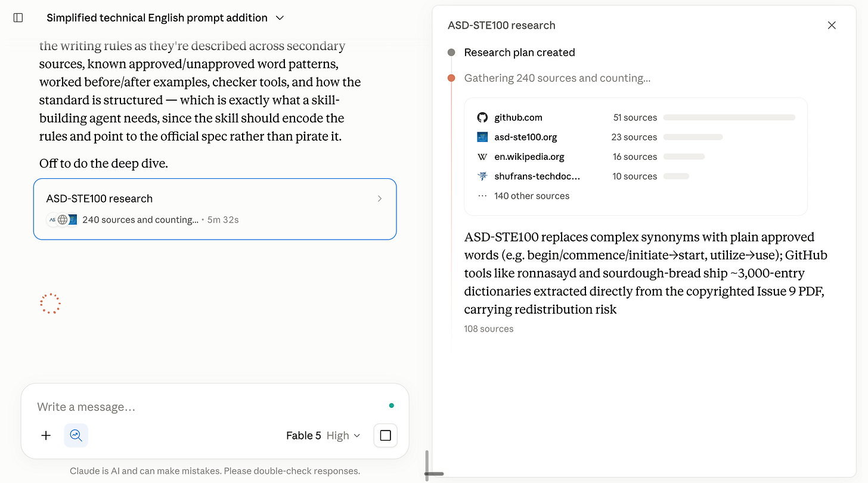Open the asd-ste100.org source row
This screenshot has width=868, height=483.
click(635, 137)
